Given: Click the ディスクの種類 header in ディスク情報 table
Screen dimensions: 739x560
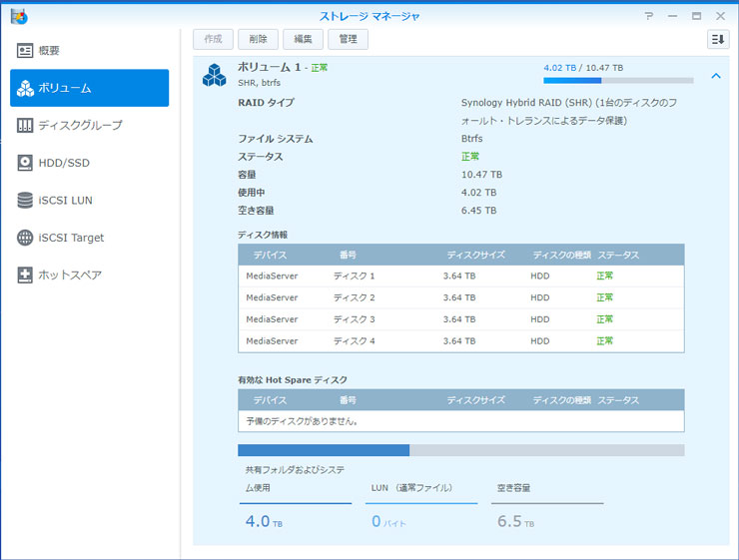Looking at the screenshot, I should [562, 255].
